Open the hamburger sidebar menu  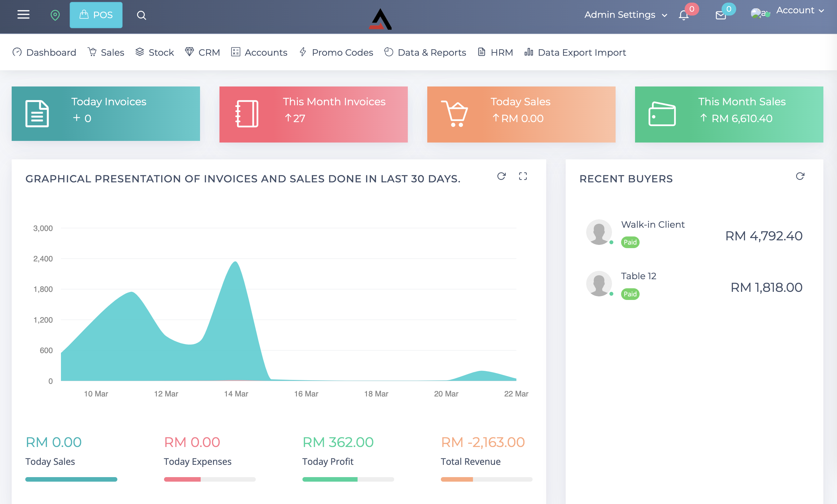(x=23, y=15)
